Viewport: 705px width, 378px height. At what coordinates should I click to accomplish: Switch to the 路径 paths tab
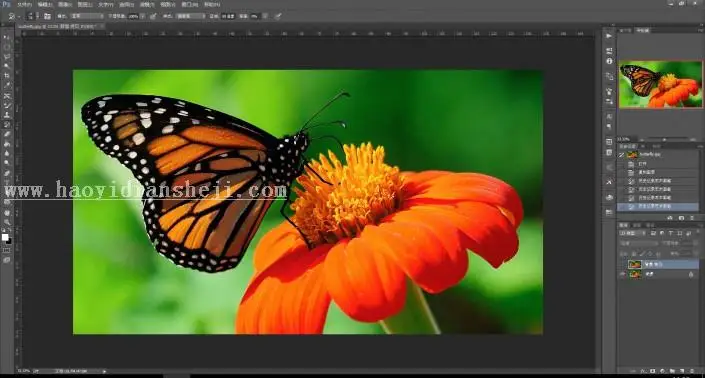pyautogui.click(x=650, y=225)
